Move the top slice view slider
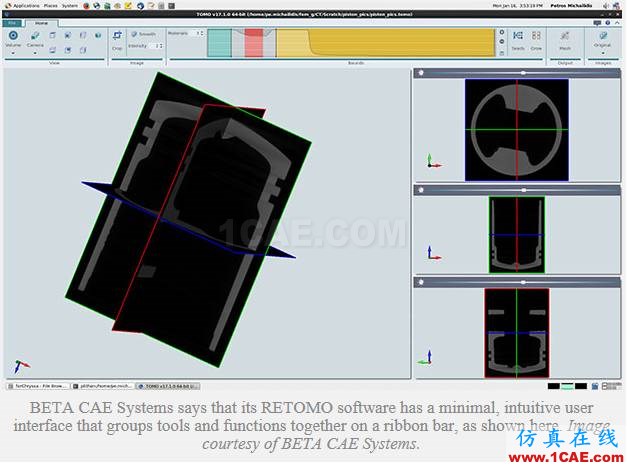 tap(523, 73)
